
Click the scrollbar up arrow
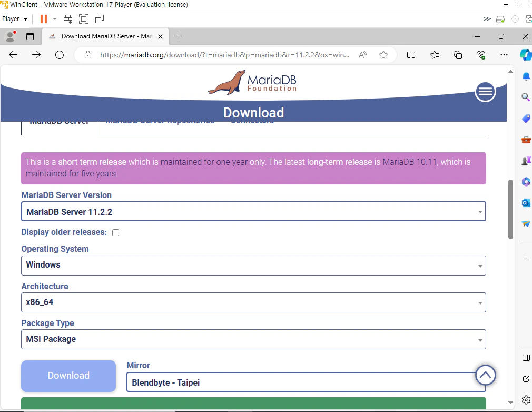pyautogui.click(x=510, y=71)
